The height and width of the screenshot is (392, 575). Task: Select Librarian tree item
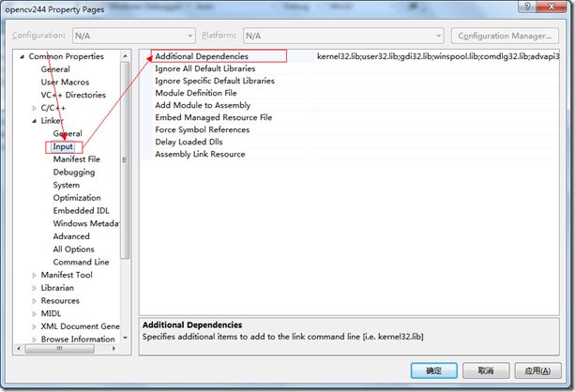point(57,288)
